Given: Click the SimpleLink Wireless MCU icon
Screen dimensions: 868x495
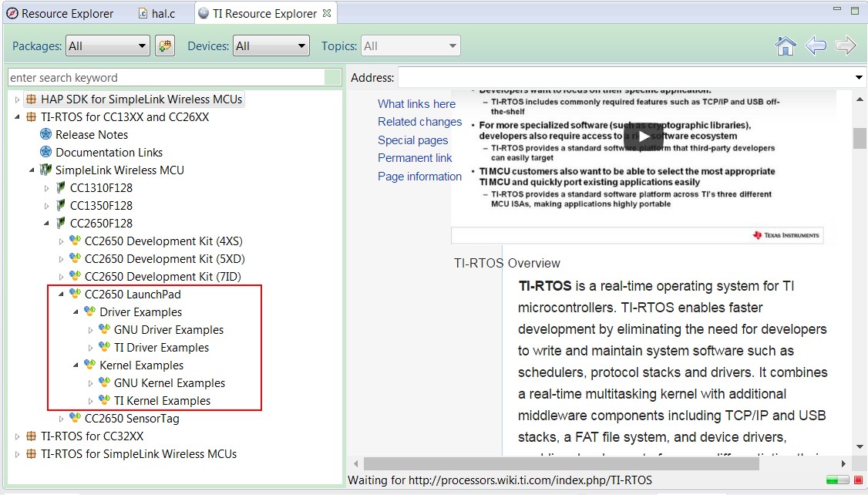Looking at the screenshot, I should 46,170.
